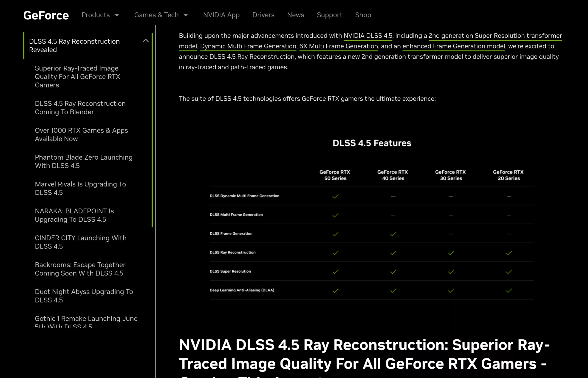Click 40 Series checkmark for Frame Generation

pyautogui.click(x=393, y=234)
